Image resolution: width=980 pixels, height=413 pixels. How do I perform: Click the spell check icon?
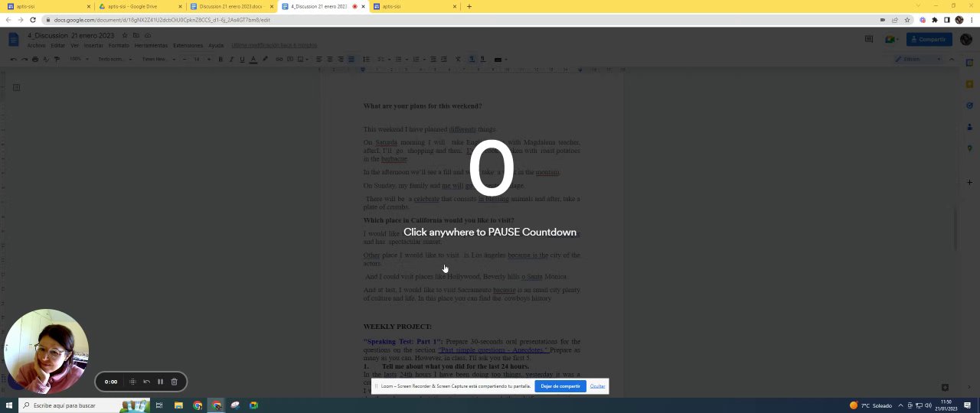click(x=45, y=59)
